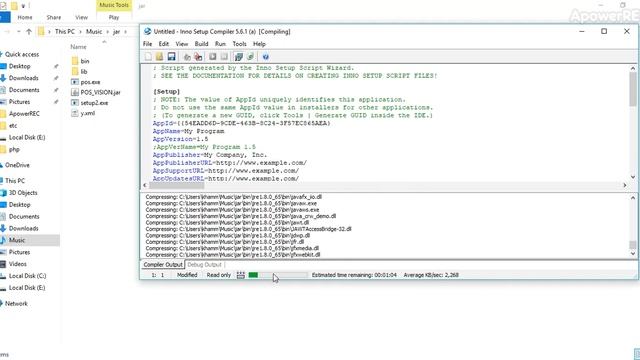Open the Tools menu
Image resolution: width=640 pixels, height=360 pixels.
[240, 44]
